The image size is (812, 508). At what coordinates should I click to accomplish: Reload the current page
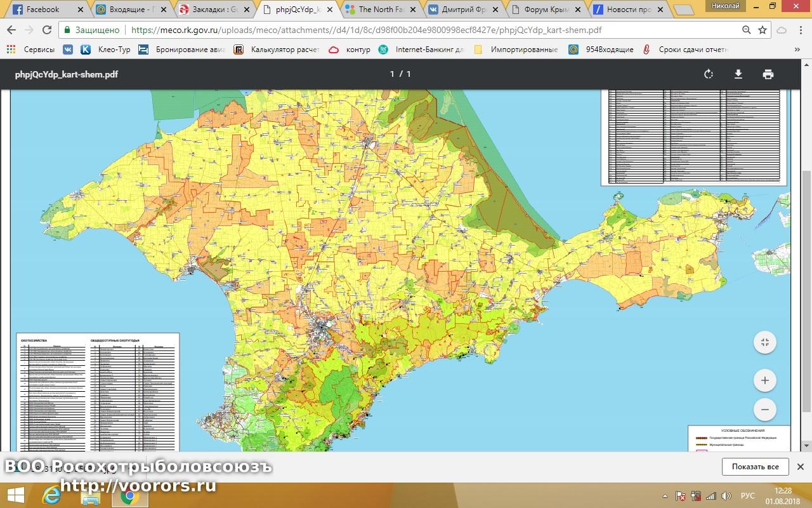46,30
